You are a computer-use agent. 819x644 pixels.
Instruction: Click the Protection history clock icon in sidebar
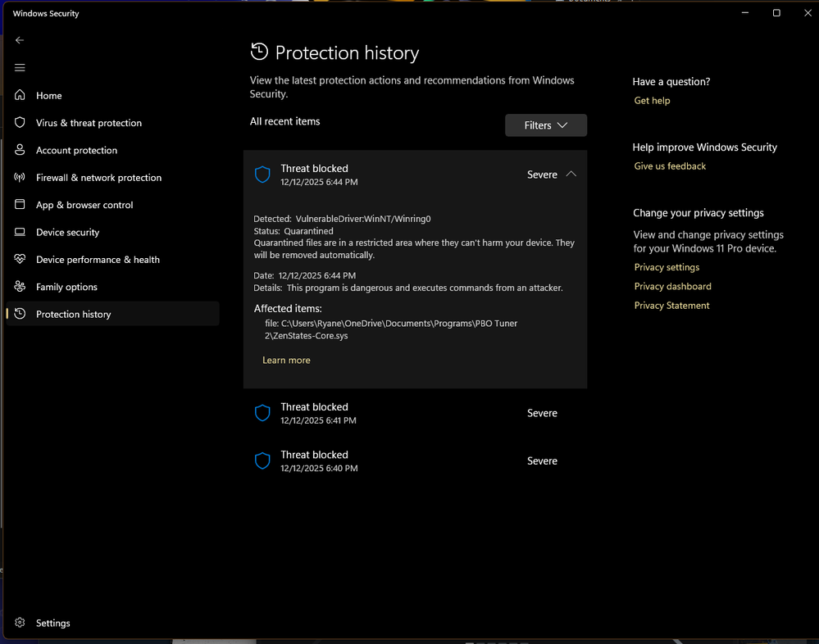(20, 314)
